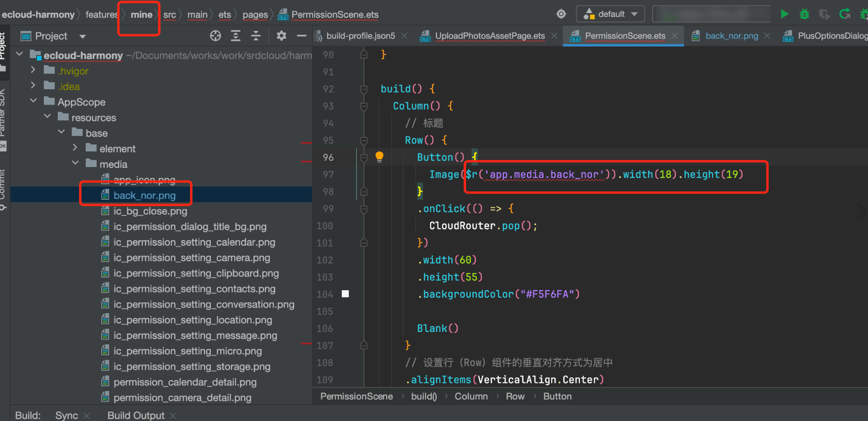Click line number 104 in gutter
The height and width of the screenshot is (421, 868).
click(x=325, y=294)
